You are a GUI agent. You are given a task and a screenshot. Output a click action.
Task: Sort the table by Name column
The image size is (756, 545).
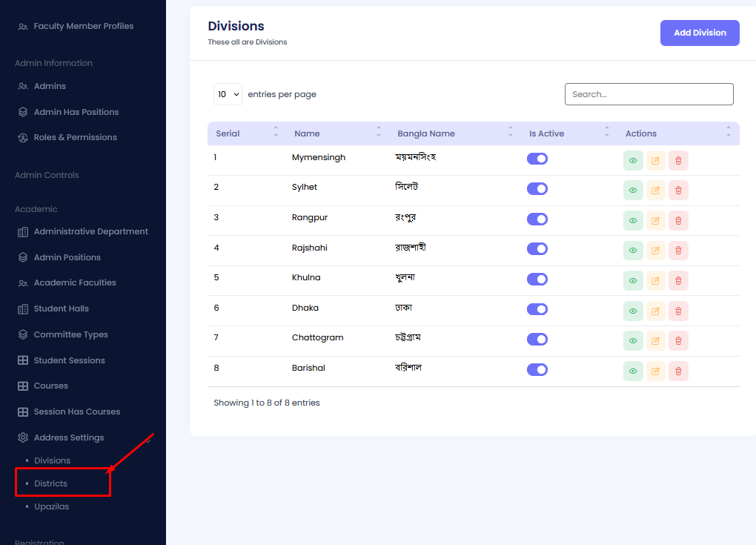[x=307, y=133]
